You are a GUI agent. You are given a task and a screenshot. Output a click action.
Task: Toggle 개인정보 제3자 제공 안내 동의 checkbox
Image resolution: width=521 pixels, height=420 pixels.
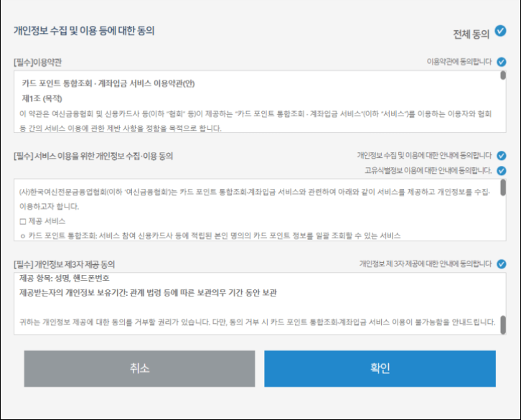point(502,264)
